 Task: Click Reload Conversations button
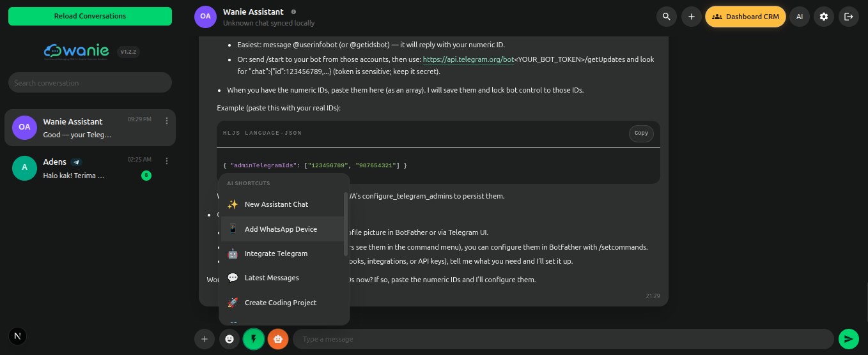pyautogui.click(x=90, y=16)
